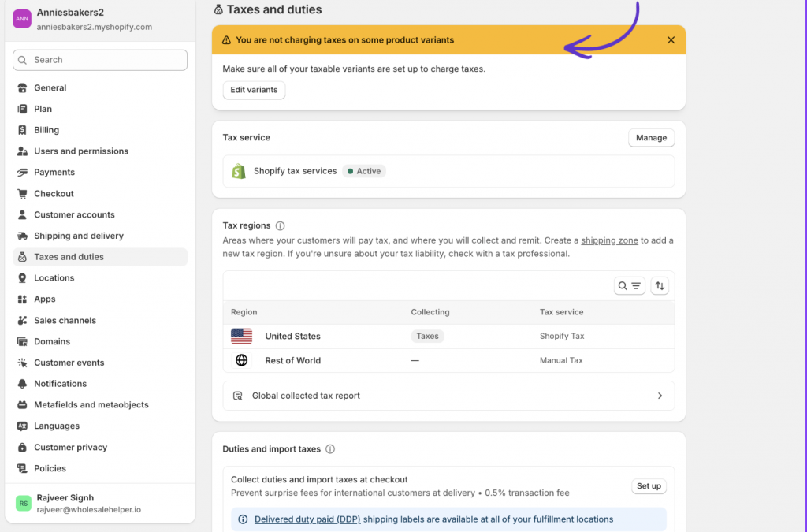Image resolution: width=807 pixels, height=532 pixels.
Task: Click Set up for duties collection
Action: pyautogui.click(x=649, y=486)
